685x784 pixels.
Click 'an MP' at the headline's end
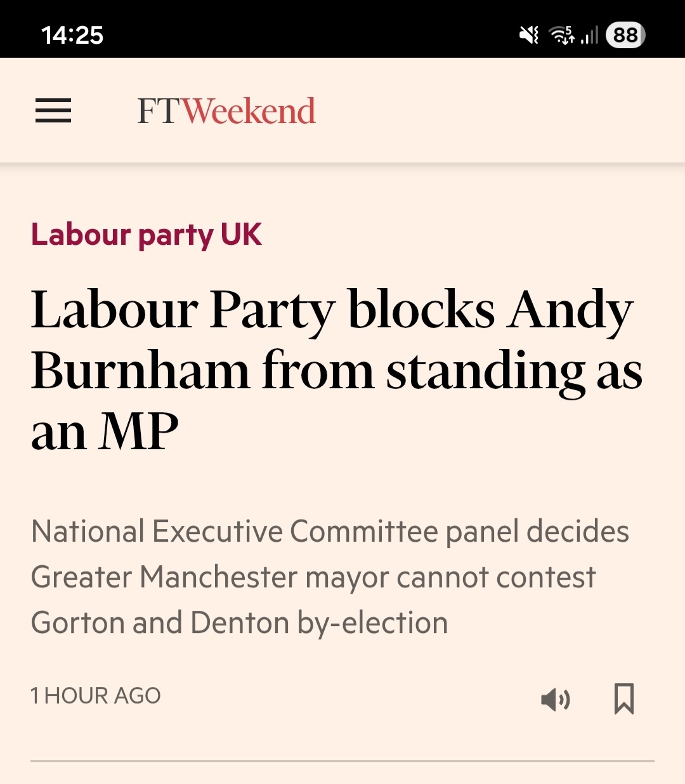click(x=105, y=432)
